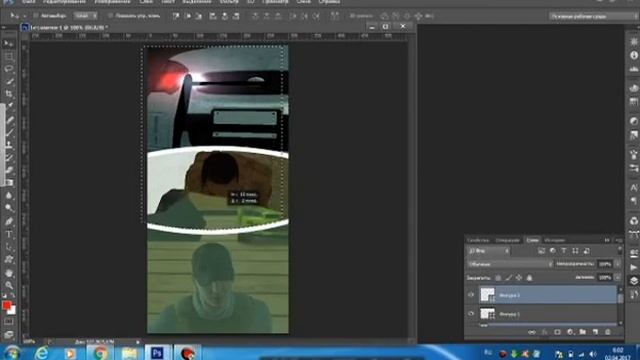The width and height of the screenshot is (640, 360).
Task: Open the layer filter kind dropdown
Action: 489,251
